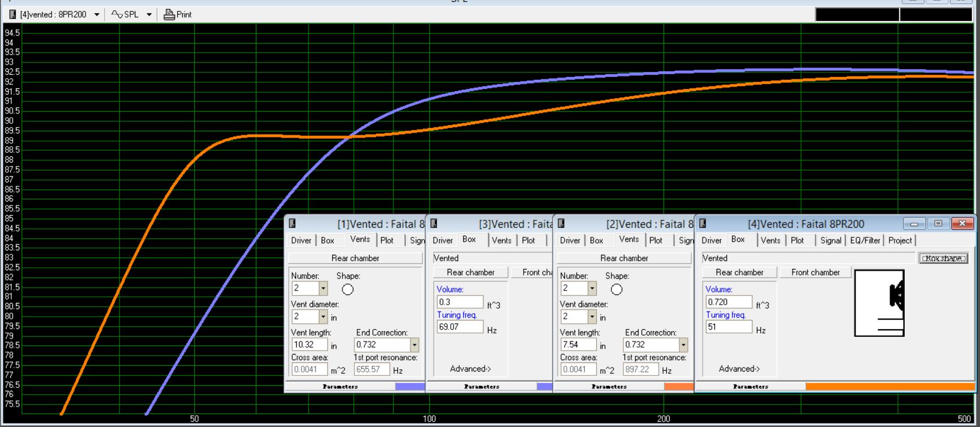Viewport: 980px width, 427px height.
Task: Click the title bar icon of window [1]Vented
Action: 292,224
